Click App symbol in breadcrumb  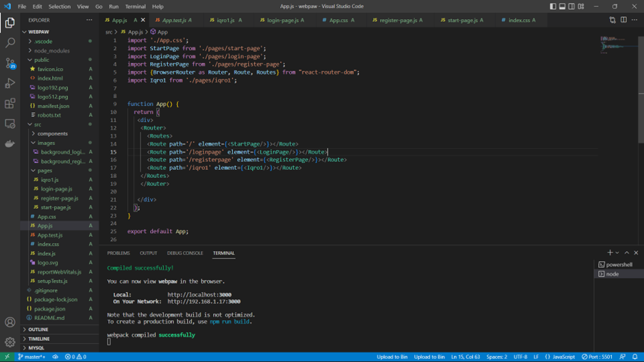(x=160, y=32)
